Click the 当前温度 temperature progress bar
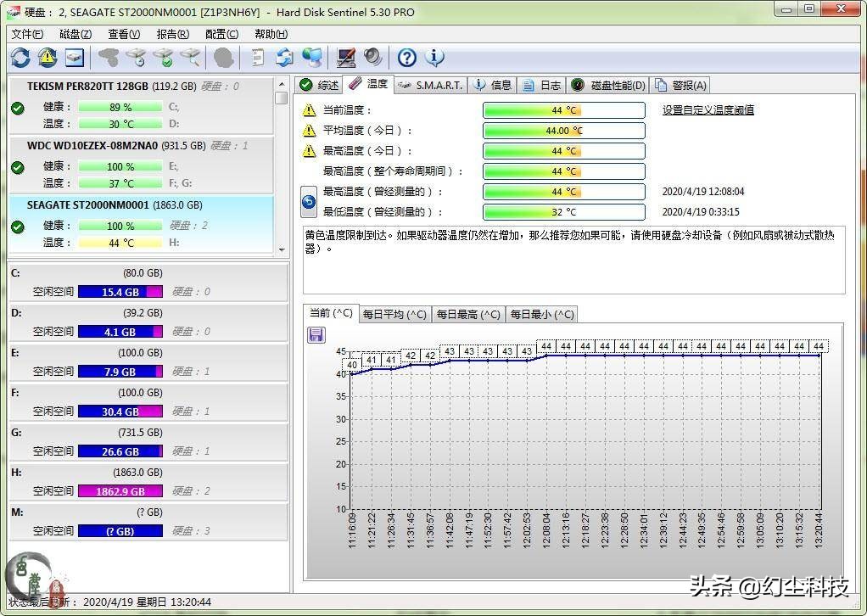Viewport: 867px width, 616px height. tap(562, 109)
